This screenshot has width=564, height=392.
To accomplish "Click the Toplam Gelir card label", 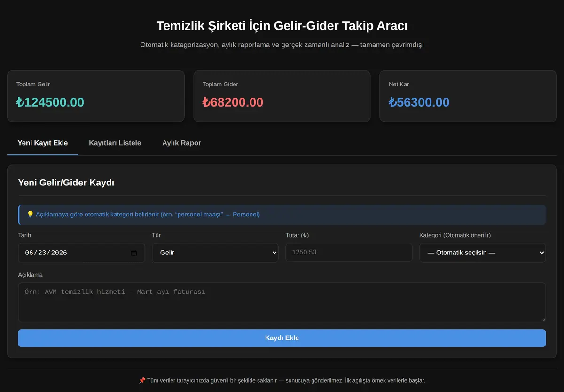I will coord(33,85).
